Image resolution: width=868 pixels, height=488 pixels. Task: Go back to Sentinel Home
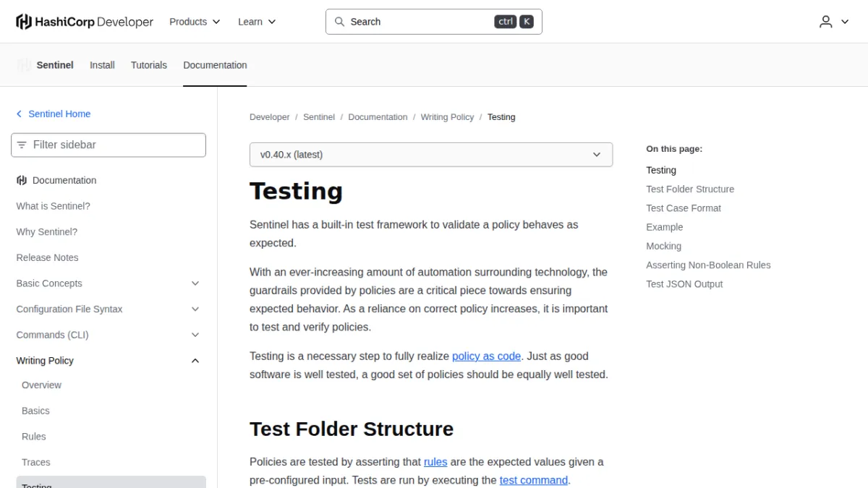click(x=59, y=114)
